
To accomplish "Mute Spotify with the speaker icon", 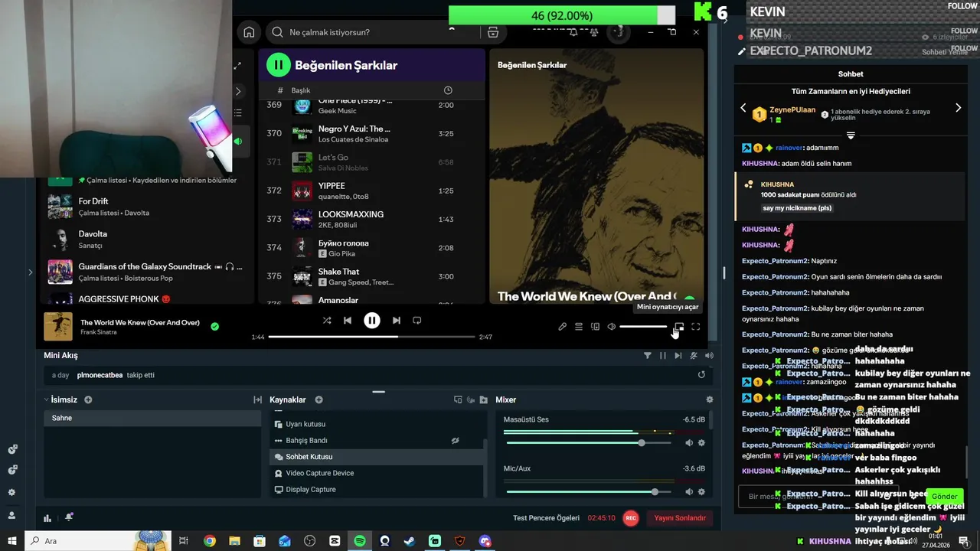I will (x=611, y=327).
